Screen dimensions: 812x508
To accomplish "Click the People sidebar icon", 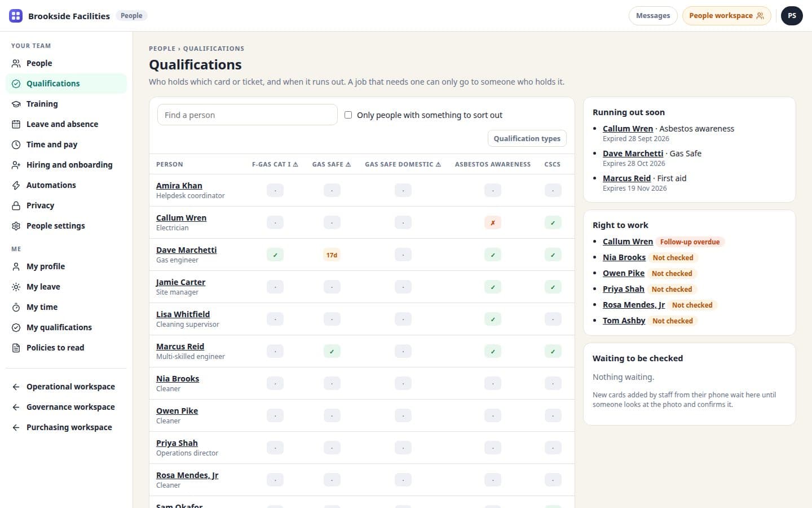I will (x=16, y=63).
